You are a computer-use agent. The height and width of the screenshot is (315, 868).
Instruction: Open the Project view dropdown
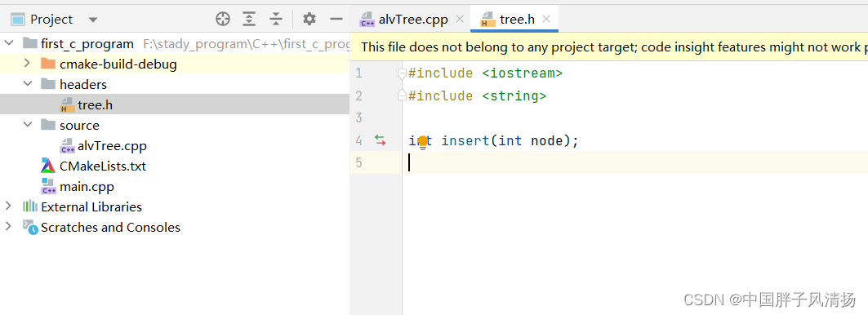pos(93,20)
